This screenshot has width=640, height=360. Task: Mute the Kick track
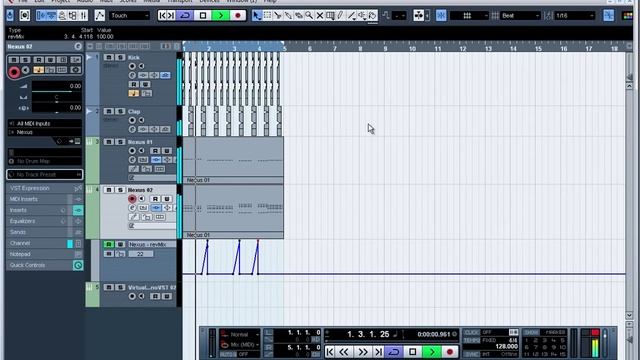[109, 57]
